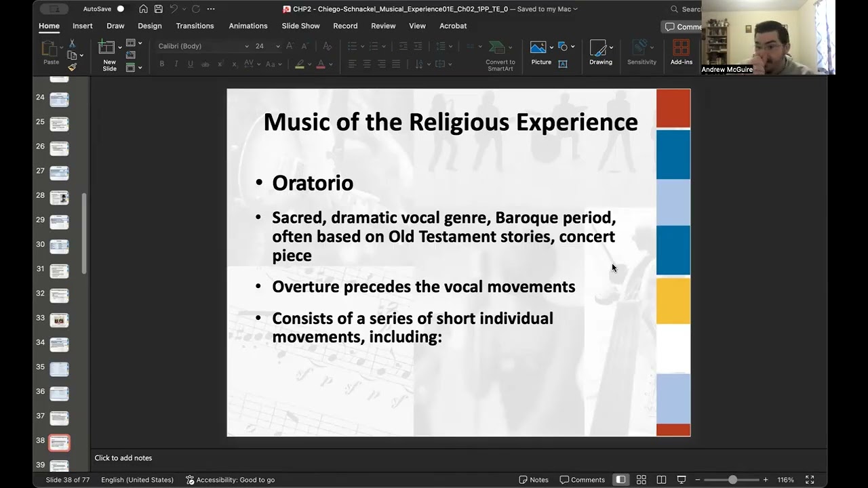Open the Design tab

click(150, 26)
